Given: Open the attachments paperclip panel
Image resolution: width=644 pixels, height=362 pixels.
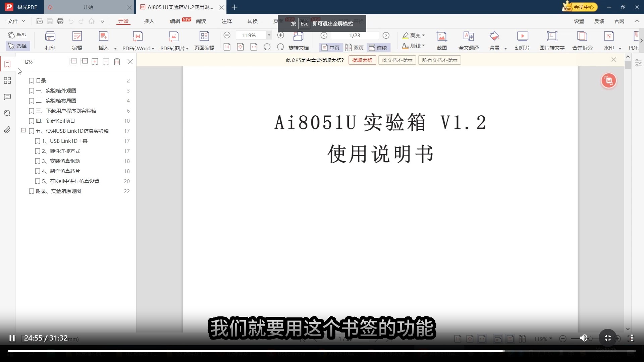Looking at the screenshot, I should click(7, 130).
